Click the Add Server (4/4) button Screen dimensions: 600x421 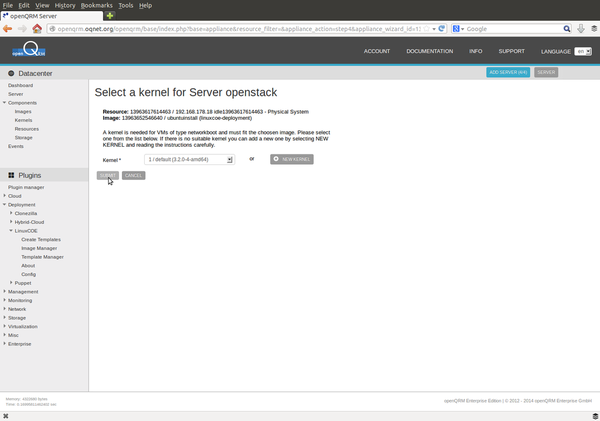click(x=508, y=72)
